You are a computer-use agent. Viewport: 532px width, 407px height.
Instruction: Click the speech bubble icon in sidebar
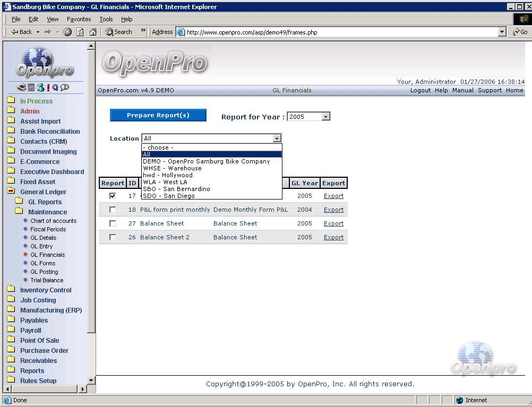click(65, 88)
